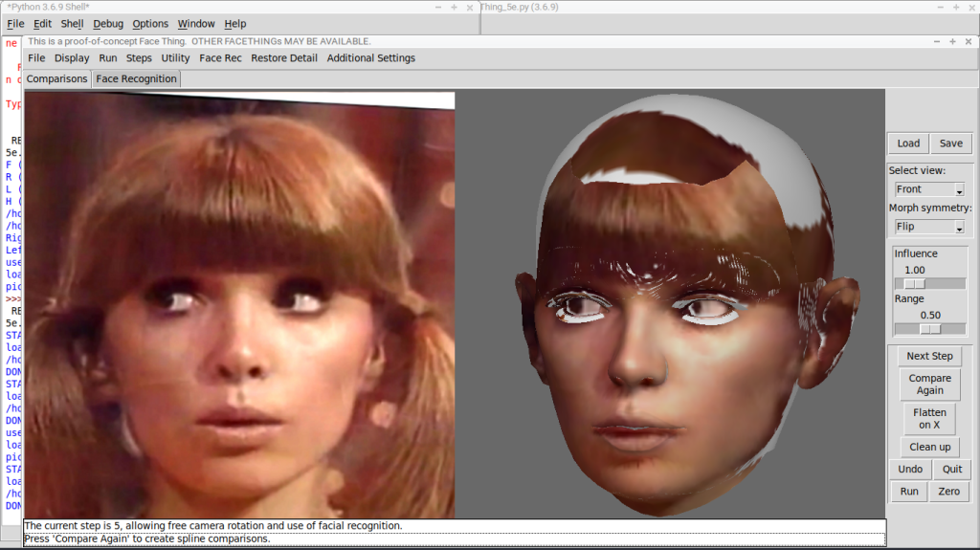Screen dimensions: 980x550
Task: Open the Utility menu
Action: [x=175, y=58]
